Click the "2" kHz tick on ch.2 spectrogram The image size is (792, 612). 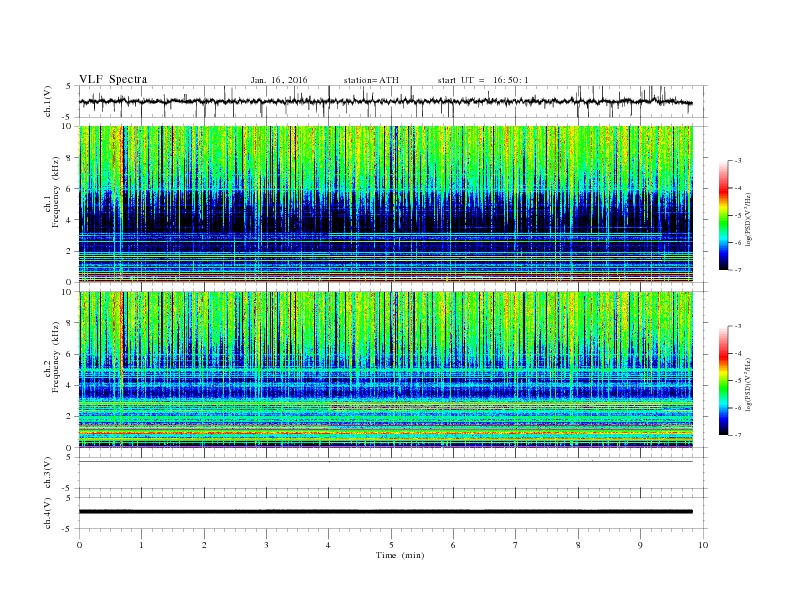pos(70,417)
